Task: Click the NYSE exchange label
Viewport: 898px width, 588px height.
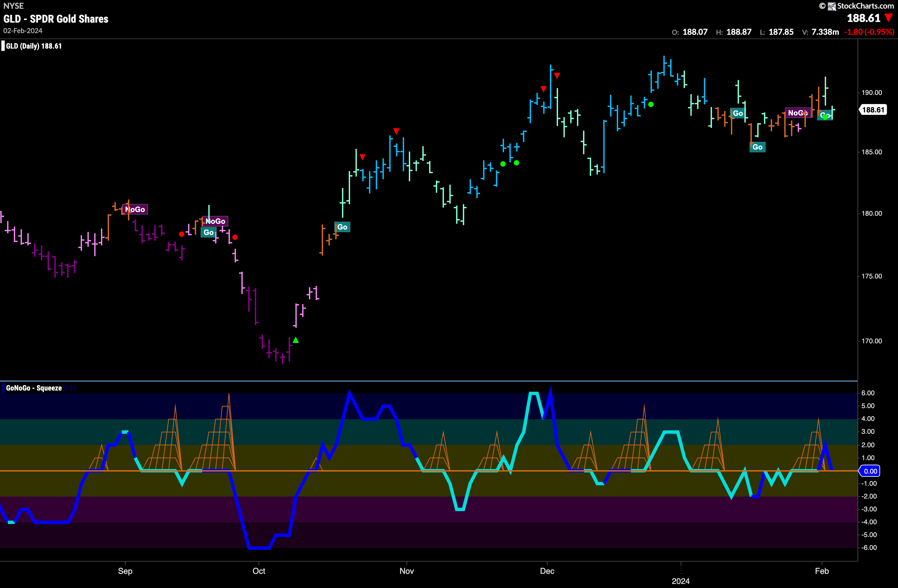Action: pos(13,6)
